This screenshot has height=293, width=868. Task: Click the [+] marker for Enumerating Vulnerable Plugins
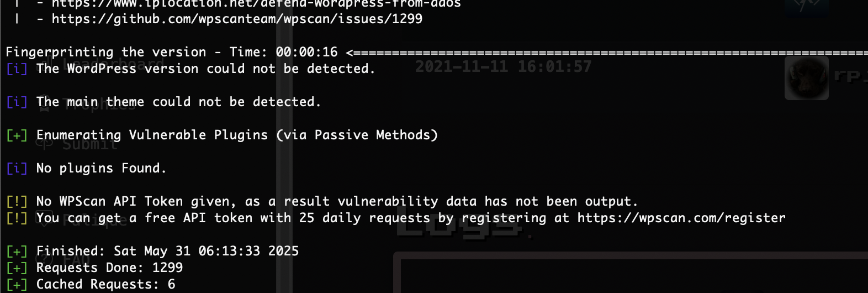(x=17, y=135)
